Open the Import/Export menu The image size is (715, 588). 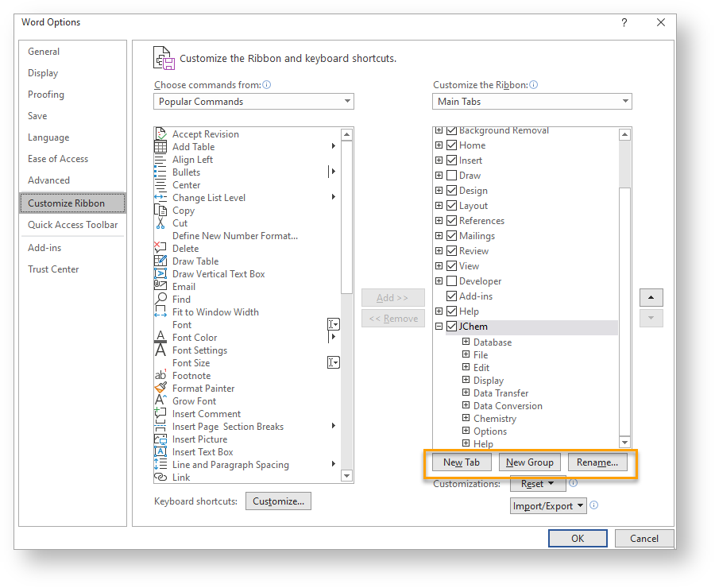(548, 505)
